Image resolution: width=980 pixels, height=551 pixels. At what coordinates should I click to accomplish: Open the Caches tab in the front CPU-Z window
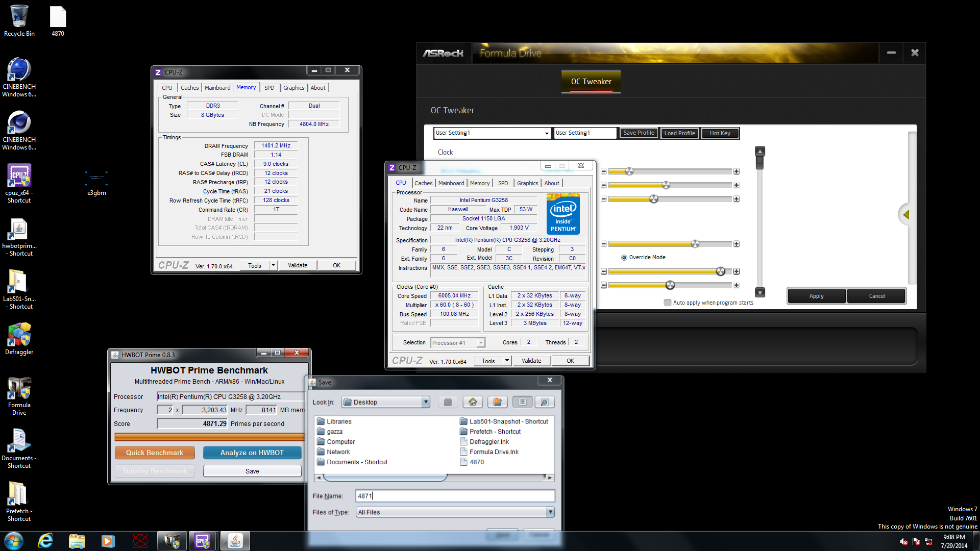(x=423, y=183)
